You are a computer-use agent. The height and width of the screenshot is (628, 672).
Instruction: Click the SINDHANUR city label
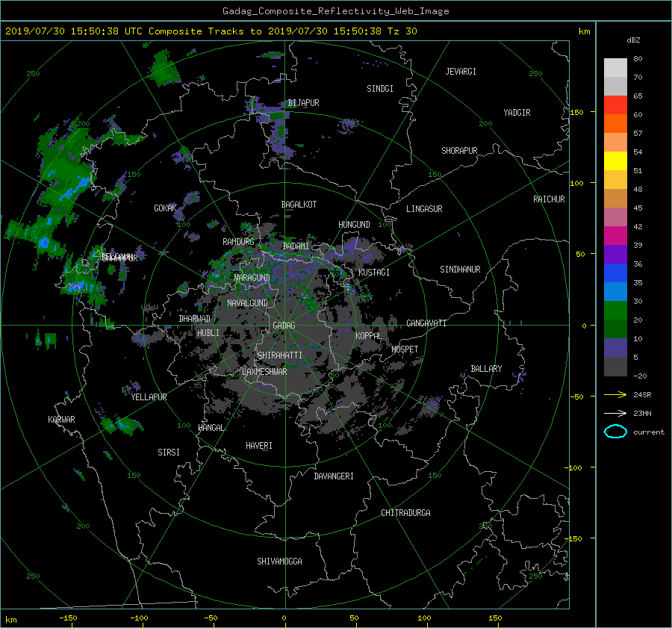[460, 270]
